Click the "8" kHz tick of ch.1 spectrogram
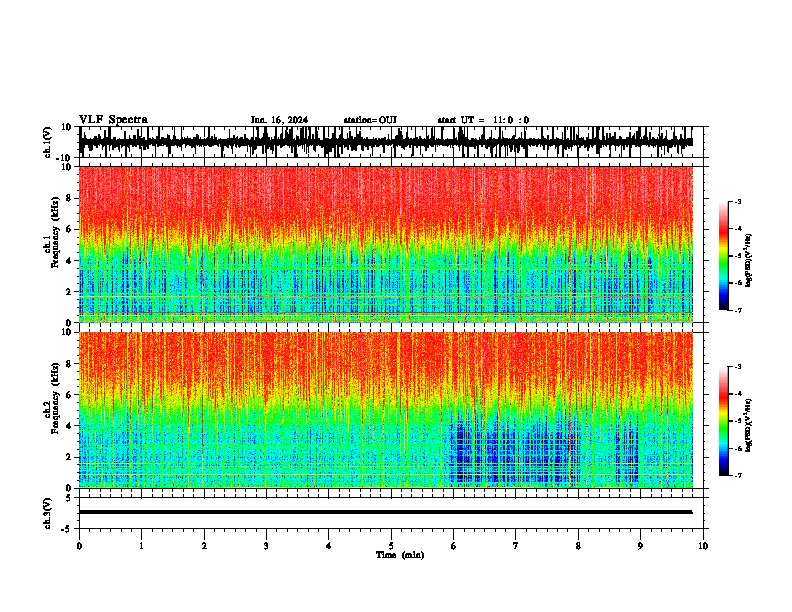 pos(69,198)
